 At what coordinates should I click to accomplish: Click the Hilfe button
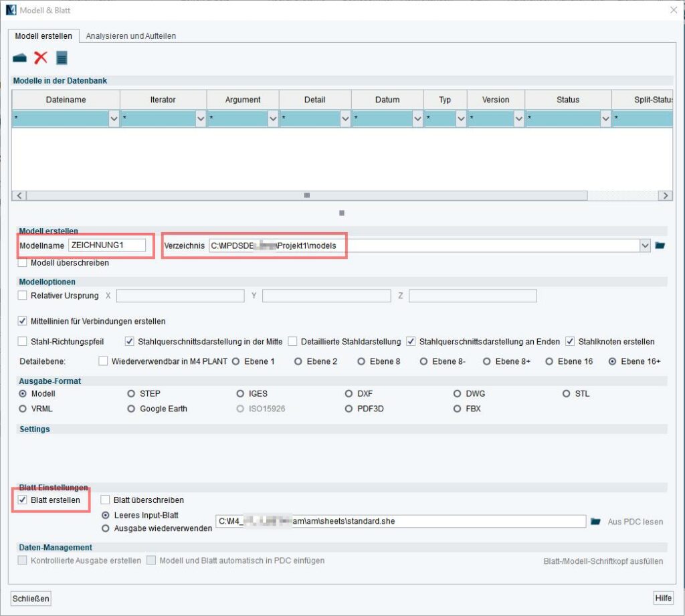click(663, 598)
